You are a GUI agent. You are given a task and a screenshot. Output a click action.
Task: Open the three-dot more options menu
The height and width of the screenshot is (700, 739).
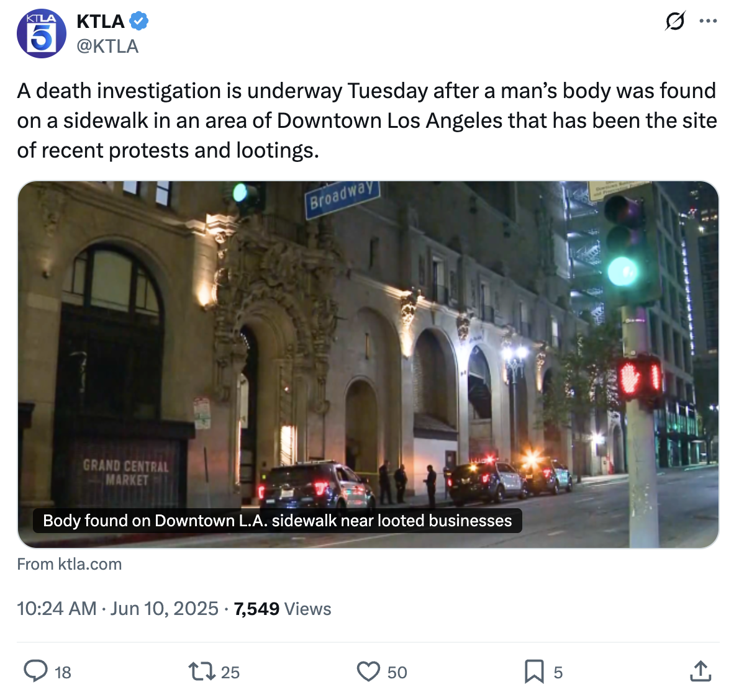click(x=708, y=20)
